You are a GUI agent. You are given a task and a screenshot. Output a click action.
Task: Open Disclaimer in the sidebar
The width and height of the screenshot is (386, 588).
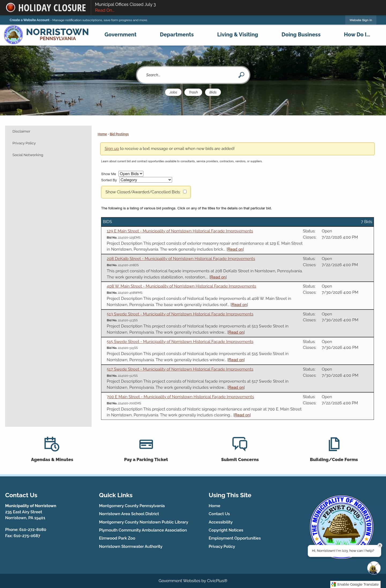[21, 131]
